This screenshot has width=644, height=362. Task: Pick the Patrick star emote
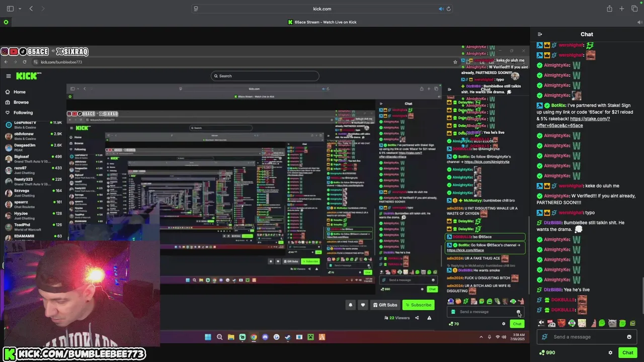click(594, 323)
